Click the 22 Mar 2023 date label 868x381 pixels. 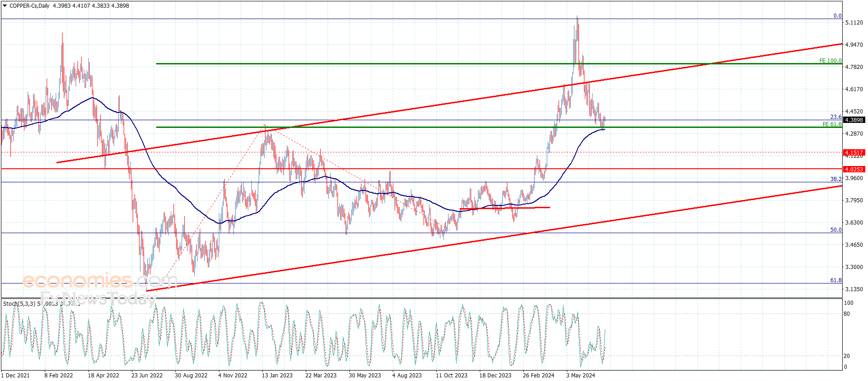[321, 376]
